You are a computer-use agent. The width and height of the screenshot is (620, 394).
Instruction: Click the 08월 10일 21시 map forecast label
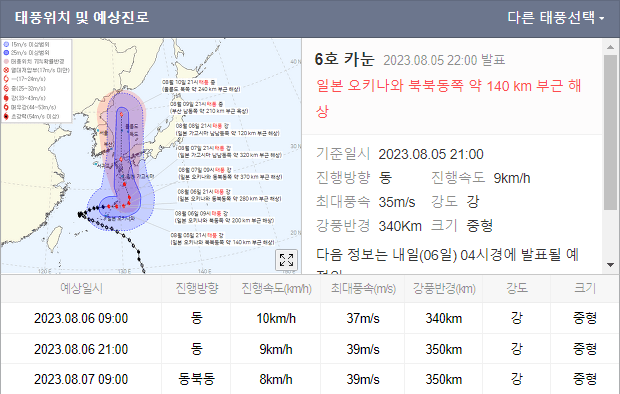coord(201,86)
